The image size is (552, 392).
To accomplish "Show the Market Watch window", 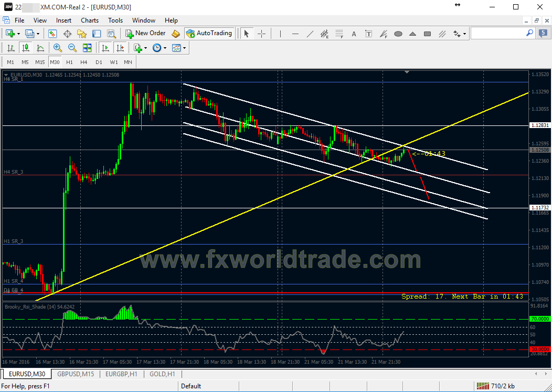I will 52,34.
